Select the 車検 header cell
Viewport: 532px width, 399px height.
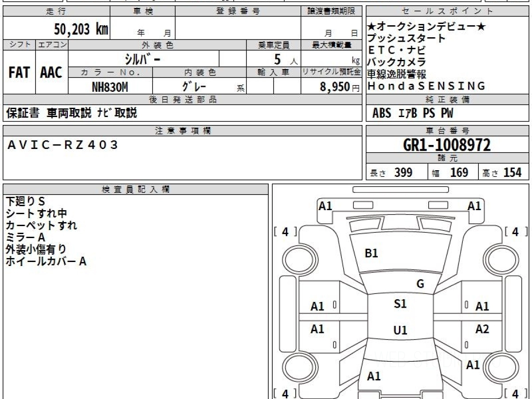[x=142, y=12]
